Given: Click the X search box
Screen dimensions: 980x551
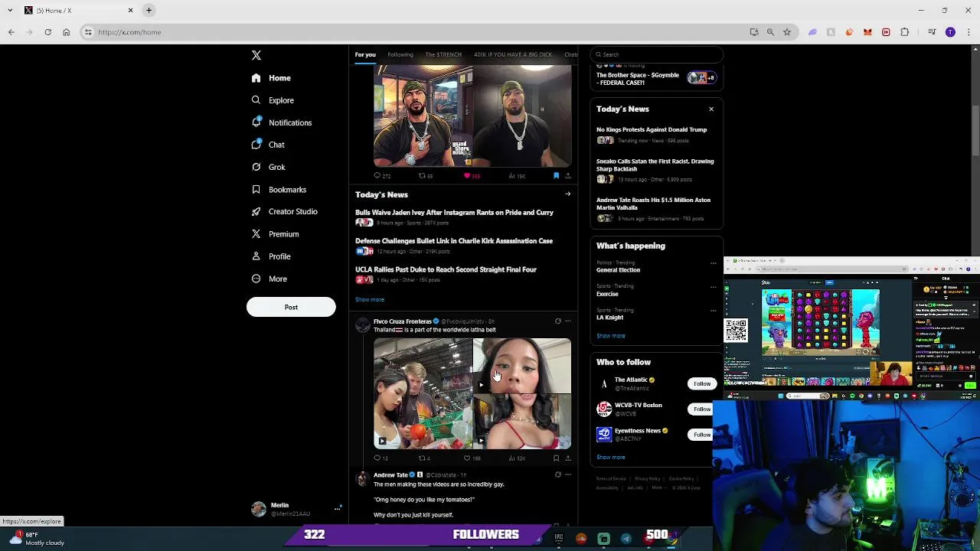Looking at the screenshot, I should (657, 54).
